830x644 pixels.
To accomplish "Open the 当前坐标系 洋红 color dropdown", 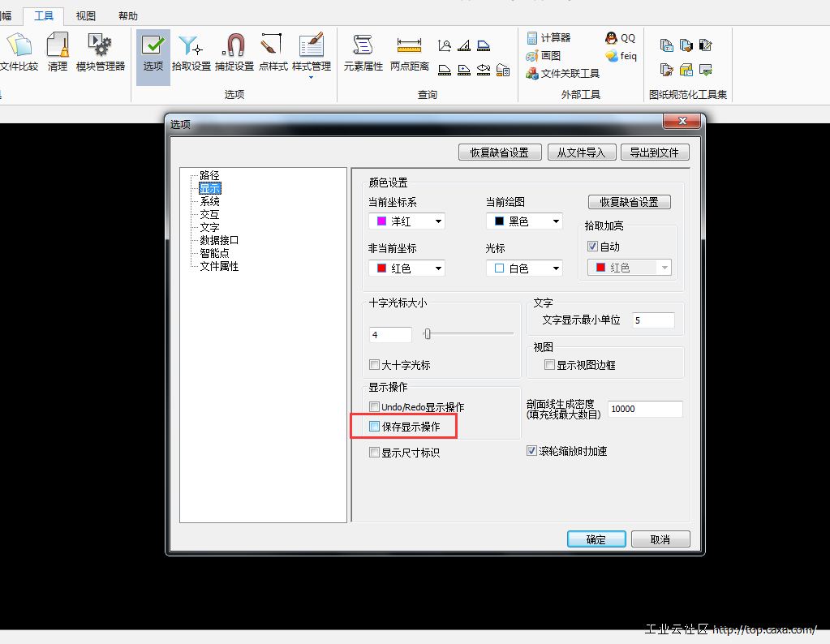I will [x=406, y=221].
